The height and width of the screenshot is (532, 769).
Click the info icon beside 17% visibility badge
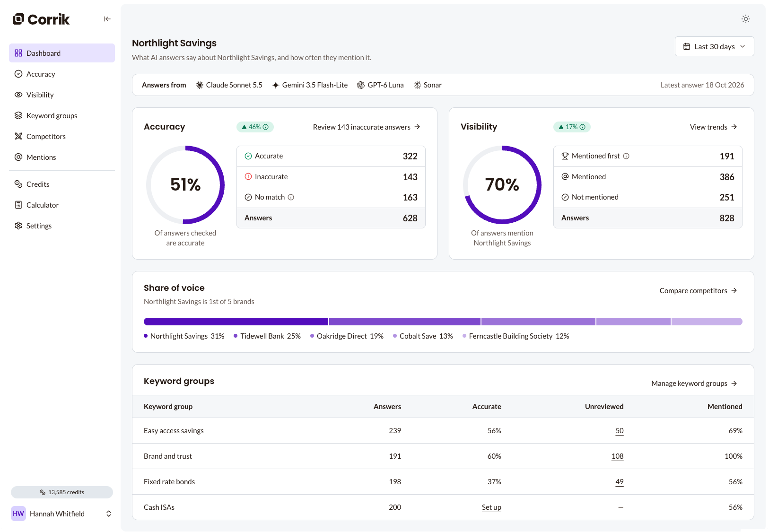tap(583, 127)
